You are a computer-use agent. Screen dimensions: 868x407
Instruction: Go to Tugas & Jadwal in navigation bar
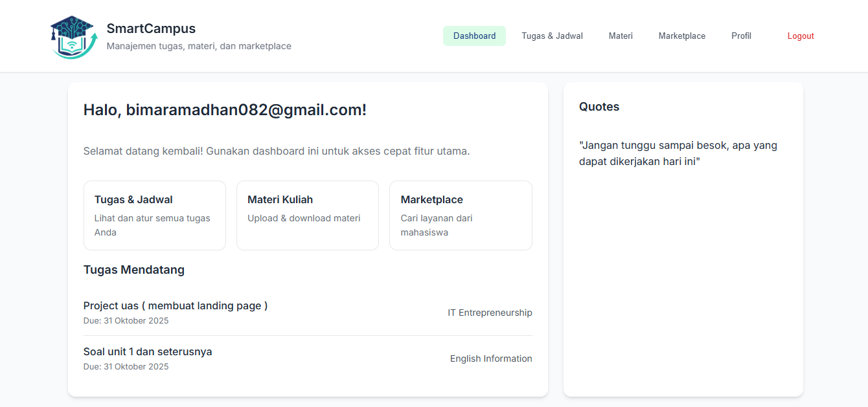pyautogui.click(x=552, y=36)
